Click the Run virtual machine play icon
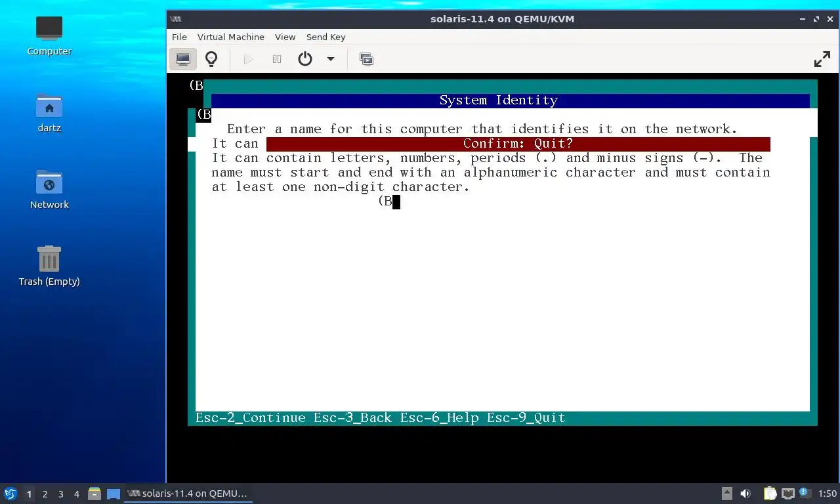 pos(248,59)
